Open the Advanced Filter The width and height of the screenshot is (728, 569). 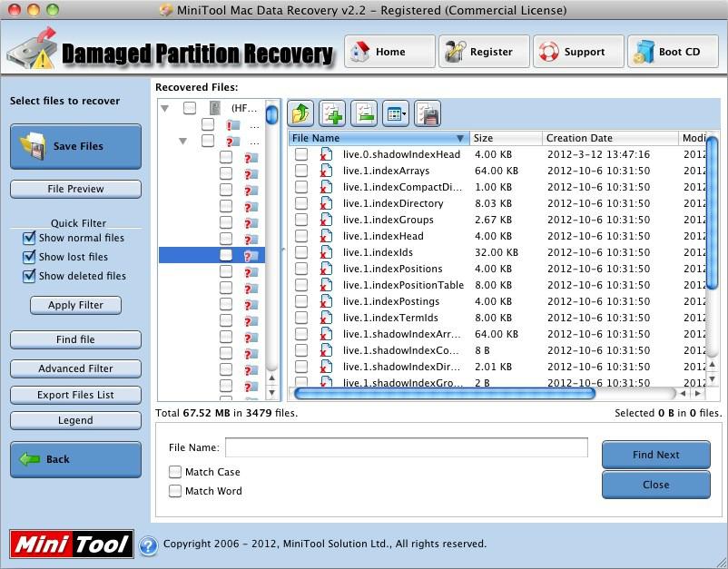coord(75,368)
